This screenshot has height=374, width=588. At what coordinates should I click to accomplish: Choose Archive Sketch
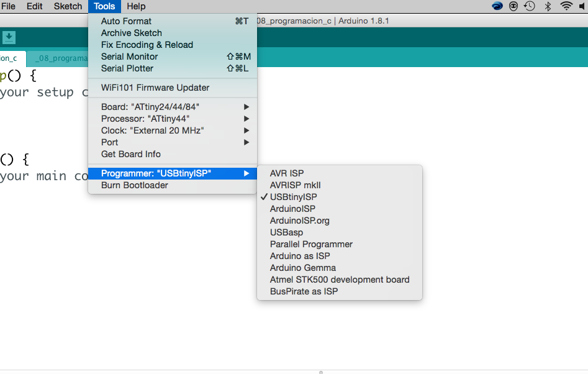(173, 33)
